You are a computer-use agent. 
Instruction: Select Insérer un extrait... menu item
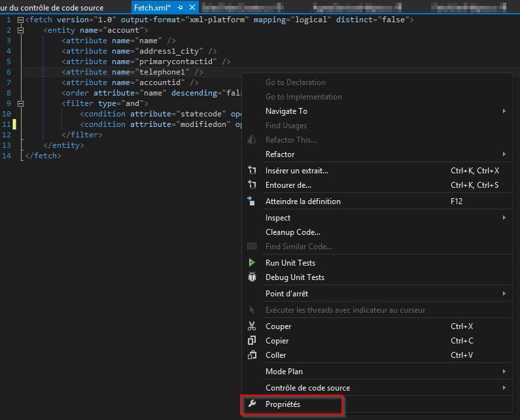377,171
